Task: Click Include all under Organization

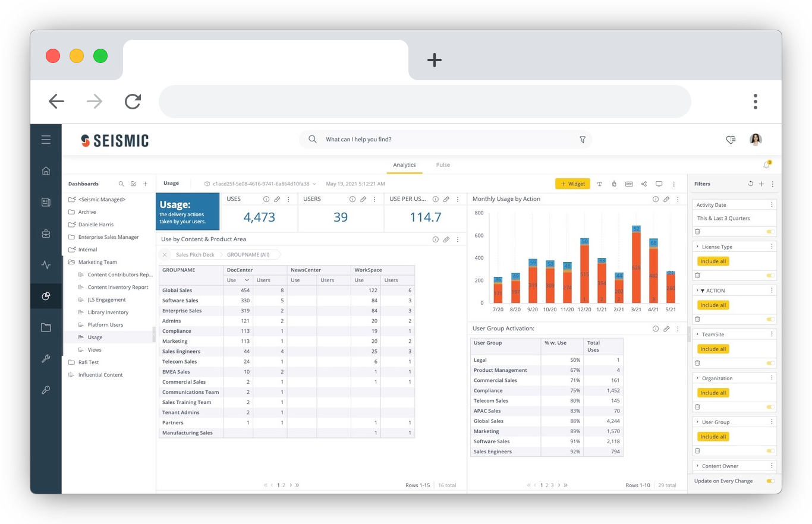Action: [713, 393]
